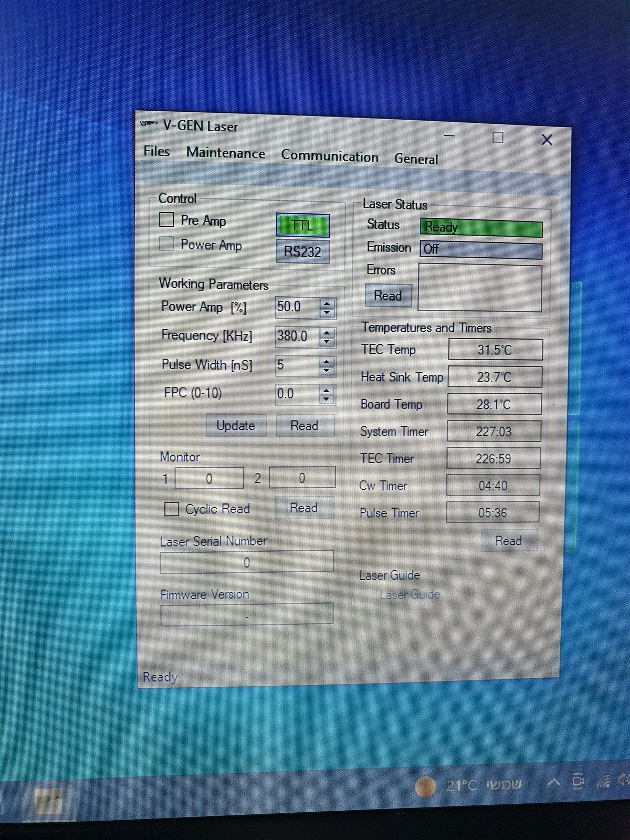Open the 21°C weather widget in taskbar
The image size is (630, 840).
(468, 785)
